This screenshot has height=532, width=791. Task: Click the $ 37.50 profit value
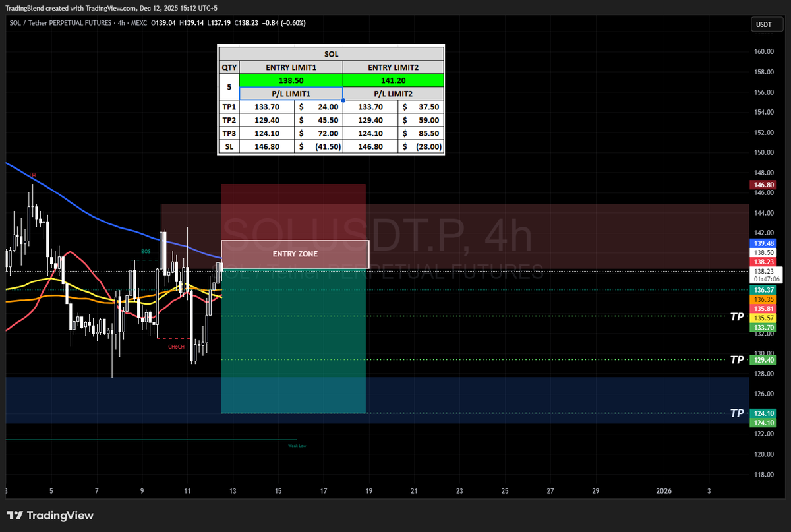(x=421, y=107)
